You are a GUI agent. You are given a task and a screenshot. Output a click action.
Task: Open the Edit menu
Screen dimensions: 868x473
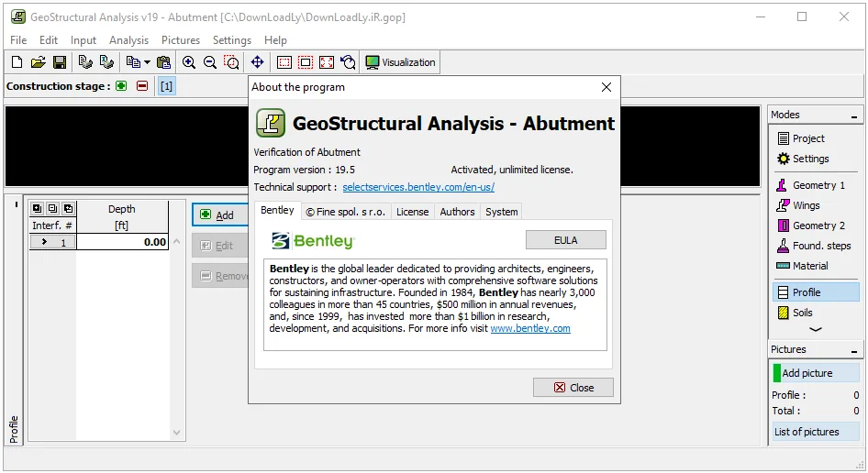pos(48,39)
